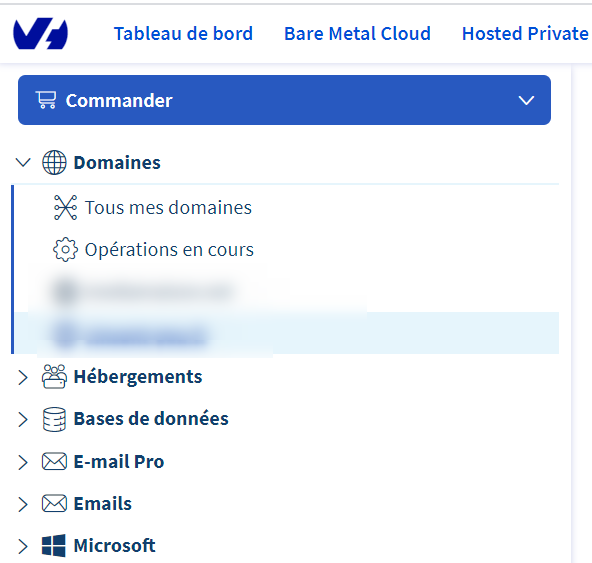Click the Domaines globe icon
Screen dimensions: 592x563
pos(54,162)
